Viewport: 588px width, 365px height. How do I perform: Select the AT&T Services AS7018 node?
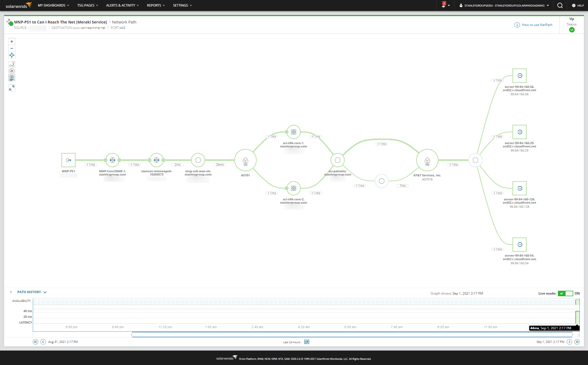(427, 160)
